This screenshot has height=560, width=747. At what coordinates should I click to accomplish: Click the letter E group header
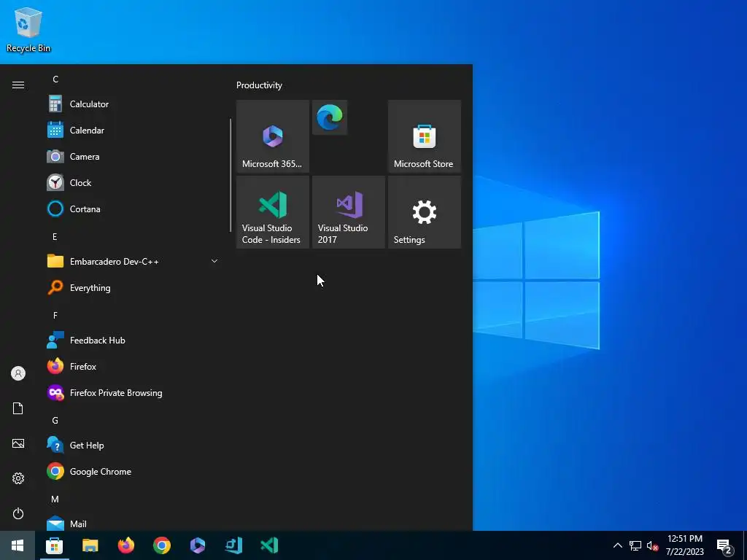tap(55, 237)
